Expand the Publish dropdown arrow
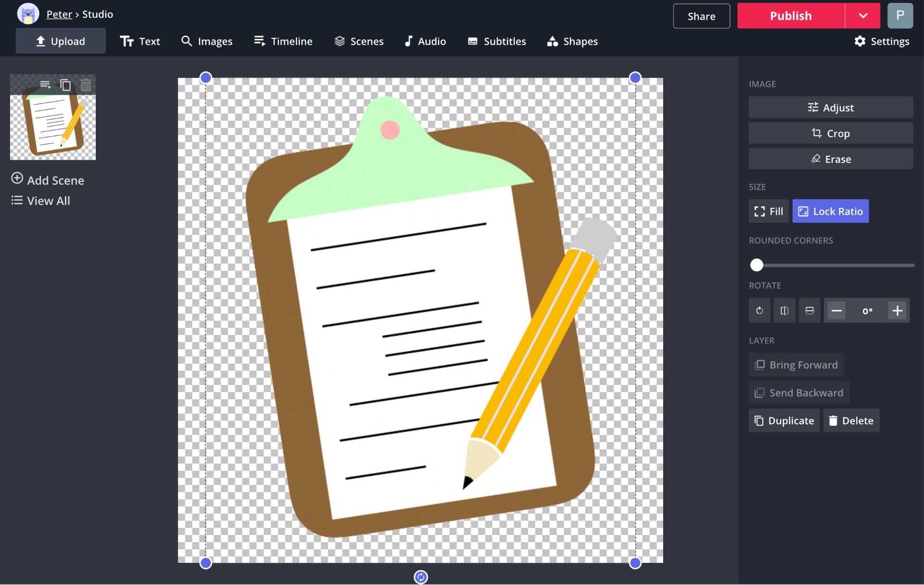 (x=863, y=15)
